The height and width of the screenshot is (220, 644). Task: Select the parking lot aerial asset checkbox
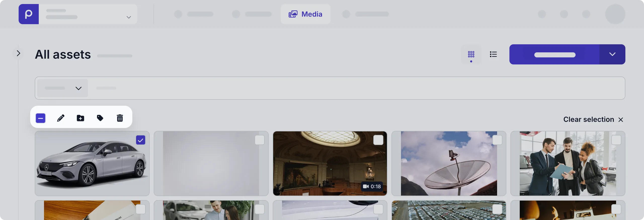[x=497, y=209]
